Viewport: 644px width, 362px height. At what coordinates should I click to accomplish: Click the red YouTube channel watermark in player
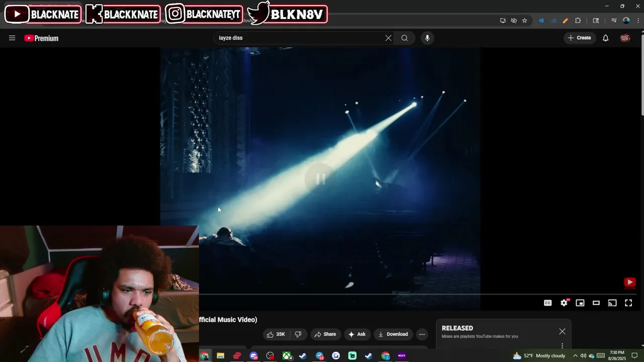[x=630, y=283]
